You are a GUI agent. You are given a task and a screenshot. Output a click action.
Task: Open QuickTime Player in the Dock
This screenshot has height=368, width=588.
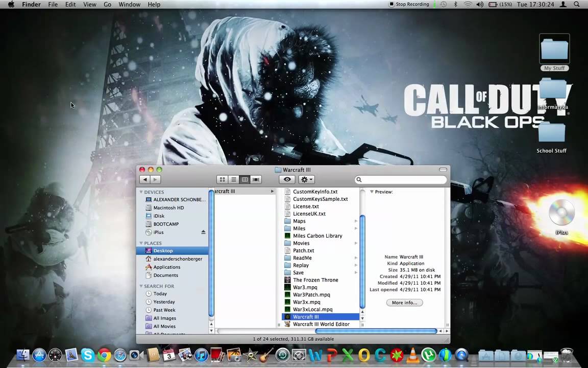461,355
